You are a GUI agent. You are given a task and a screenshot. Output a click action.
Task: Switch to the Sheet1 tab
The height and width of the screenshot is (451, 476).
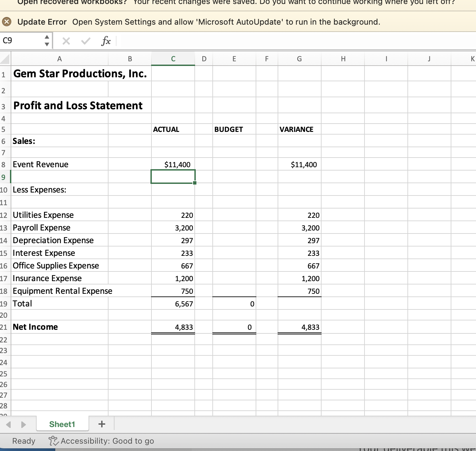point(62,424)
